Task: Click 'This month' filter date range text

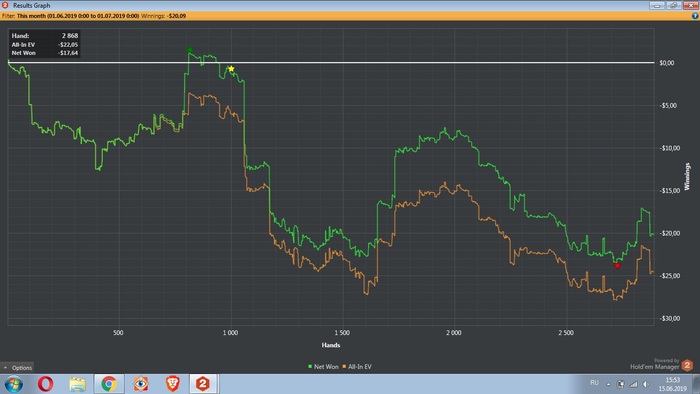Action: point(78,16)
